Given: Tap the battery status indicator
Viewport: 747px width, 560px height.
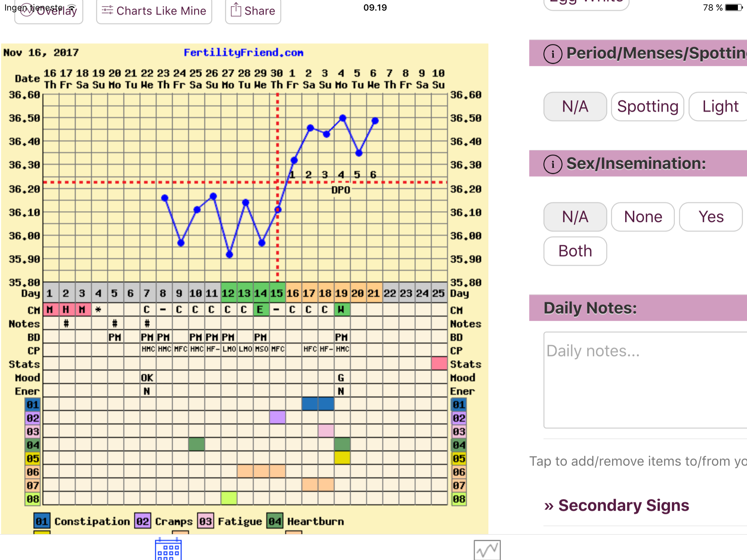Looking at the screenshot, I should tap(734, 8).
